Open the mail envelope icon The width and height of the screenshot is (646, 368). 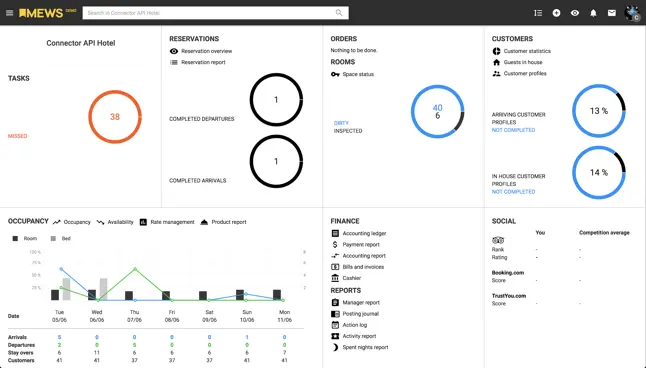click(x=612, y=13)
